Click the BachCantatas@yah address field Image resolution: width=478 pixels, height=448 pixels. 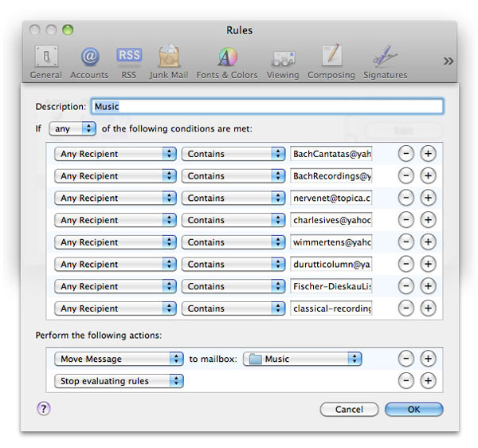pyautogui.click(x=331, y=154)
